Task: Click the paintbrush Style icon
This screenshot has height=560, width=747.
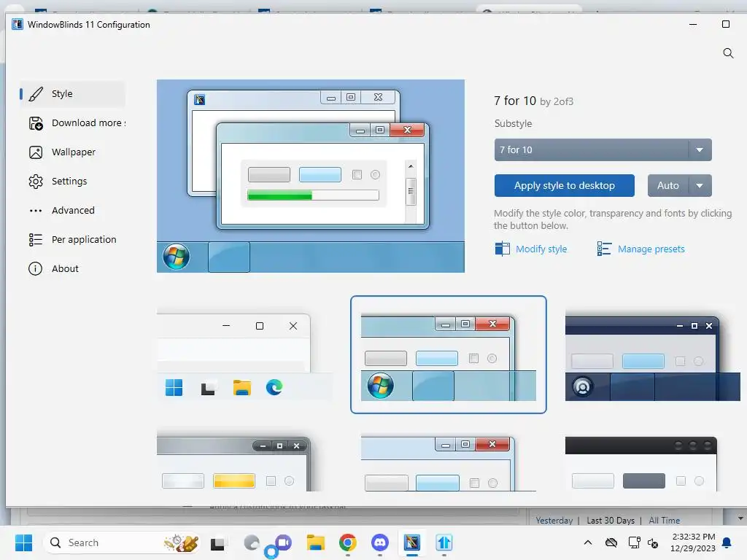Action: [36, 94]
